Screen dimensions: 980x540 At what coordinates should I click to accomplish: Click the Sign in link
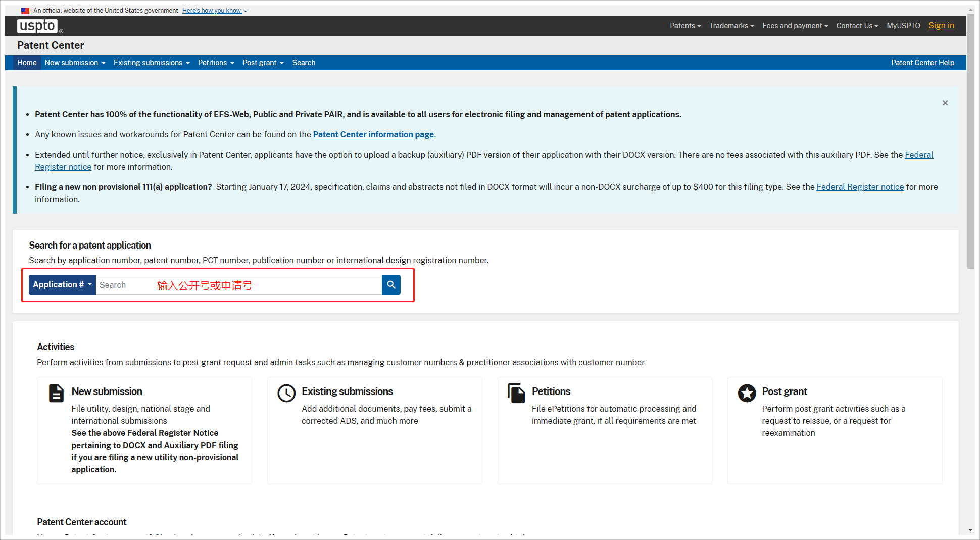point(941,26)
